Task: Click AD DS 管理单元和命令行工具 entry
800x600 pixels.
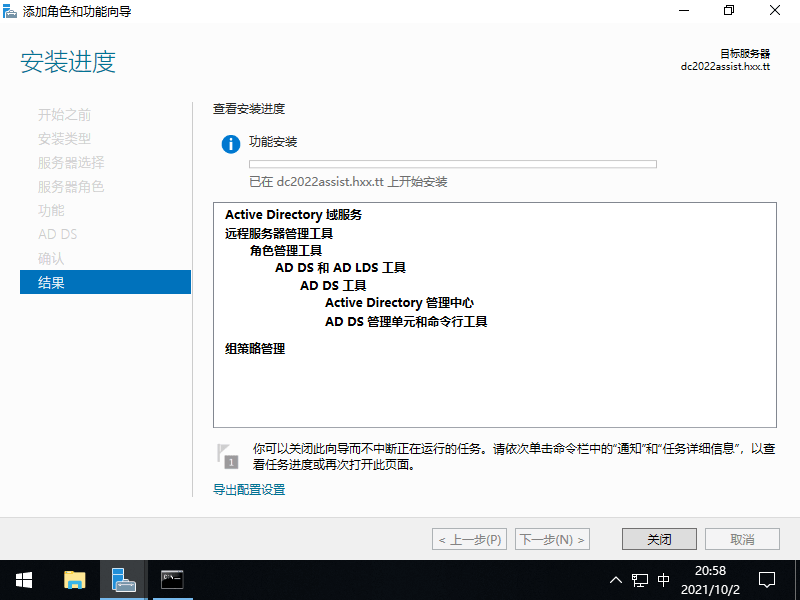Action: click(x=406, y=322)
